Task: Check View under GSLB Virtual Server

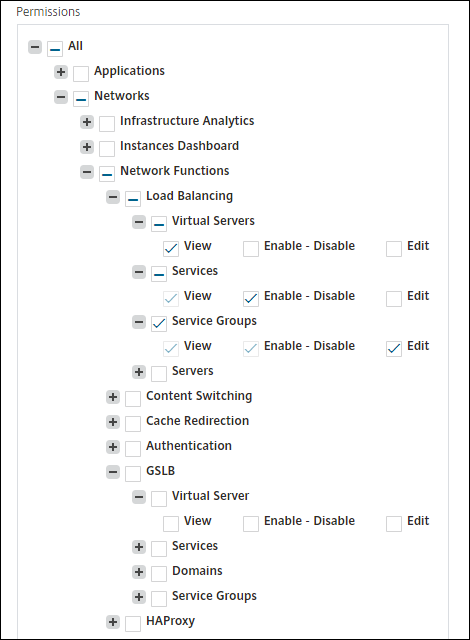Action: pos(171,524)
